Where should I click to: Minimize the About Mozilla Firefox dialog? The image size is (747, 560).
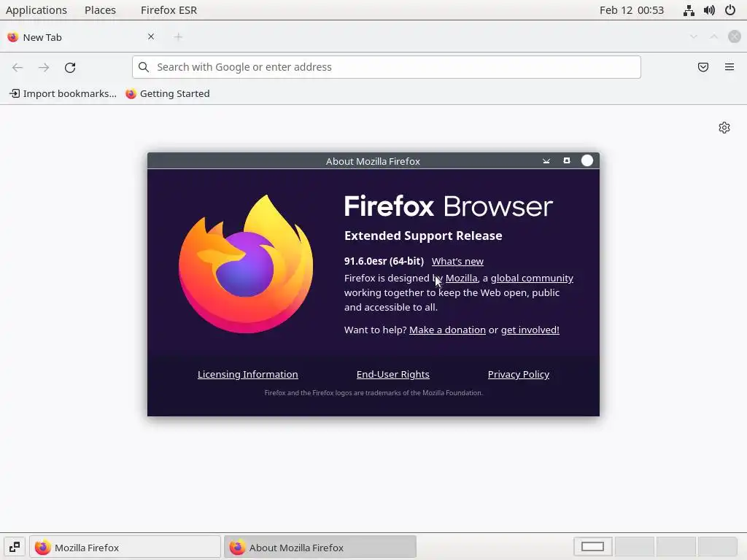click(x=546, y=161)
